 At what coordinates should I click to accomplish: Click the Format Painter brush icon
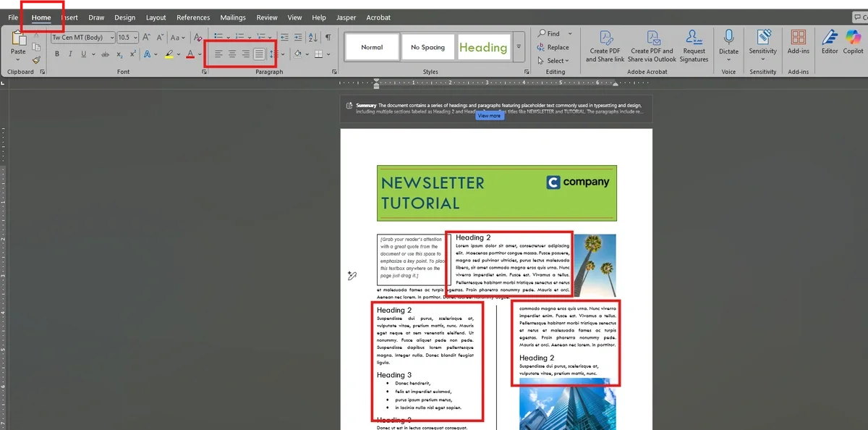[35, 61]
